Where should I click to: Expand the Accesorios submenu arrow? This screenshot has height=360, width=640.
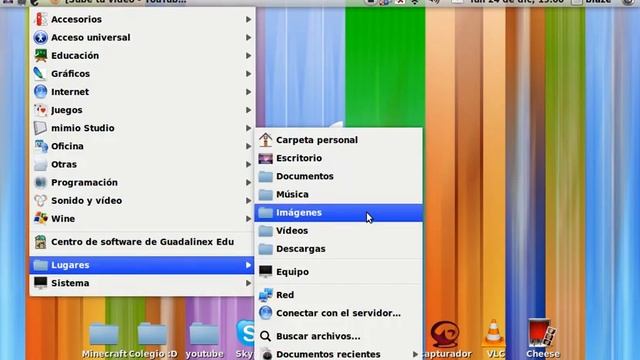(x=248, y=19)
